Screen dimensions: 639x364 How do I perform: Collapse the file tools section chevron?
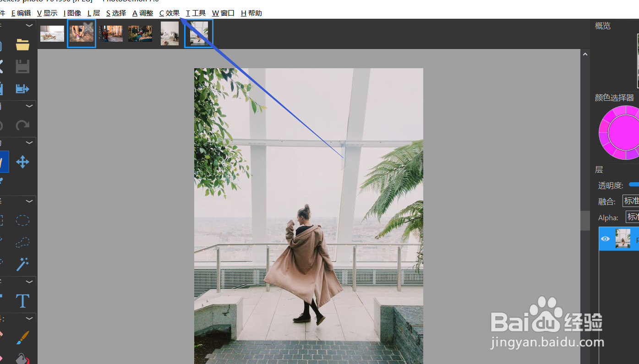(x=29, y=26)
